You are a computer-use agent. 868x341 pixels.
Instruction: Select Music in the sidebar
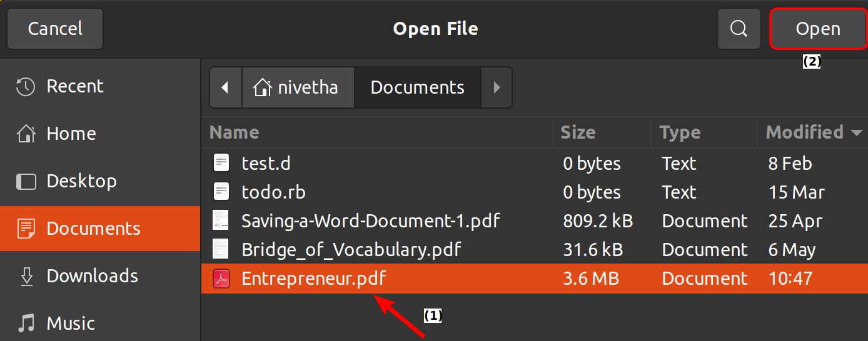(x=70, y=324)
